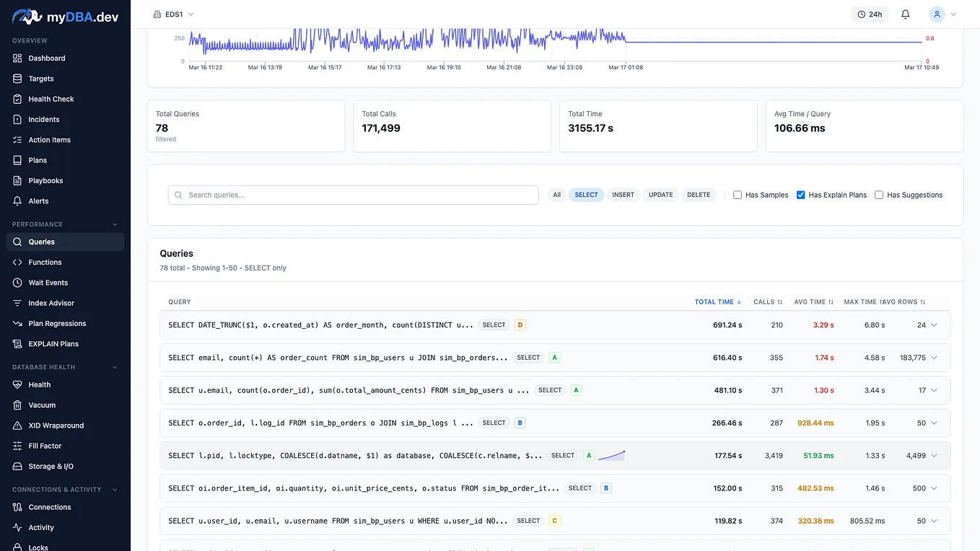This screenshot has height=551, width=980.
Task: Open the EDS1 target dropdown
Action: coord(174,14)
